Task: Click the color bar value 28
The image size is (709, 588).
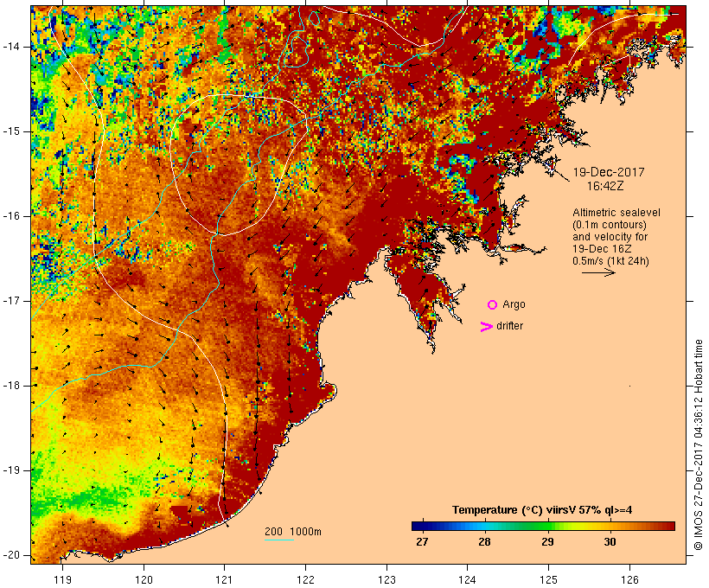Action: [484, 541]
